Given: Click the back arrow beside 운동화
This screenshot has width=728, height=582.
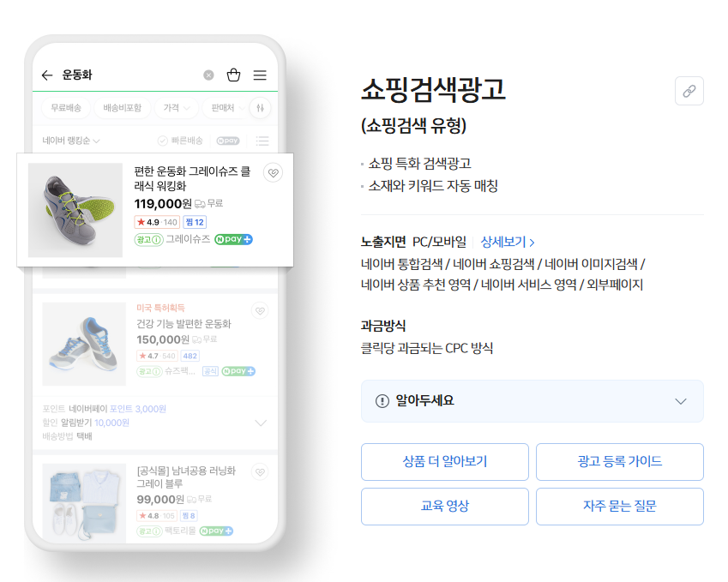Looking at the screenshot, I should (47, 75).
